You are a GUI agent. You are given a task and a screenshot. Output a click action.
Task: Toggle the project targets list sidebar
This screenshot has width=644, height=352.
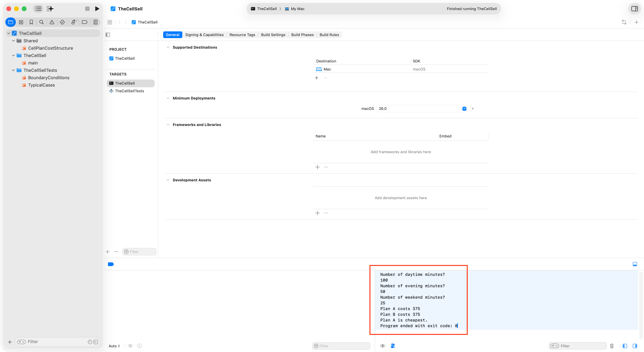click(x=108, y=35)
